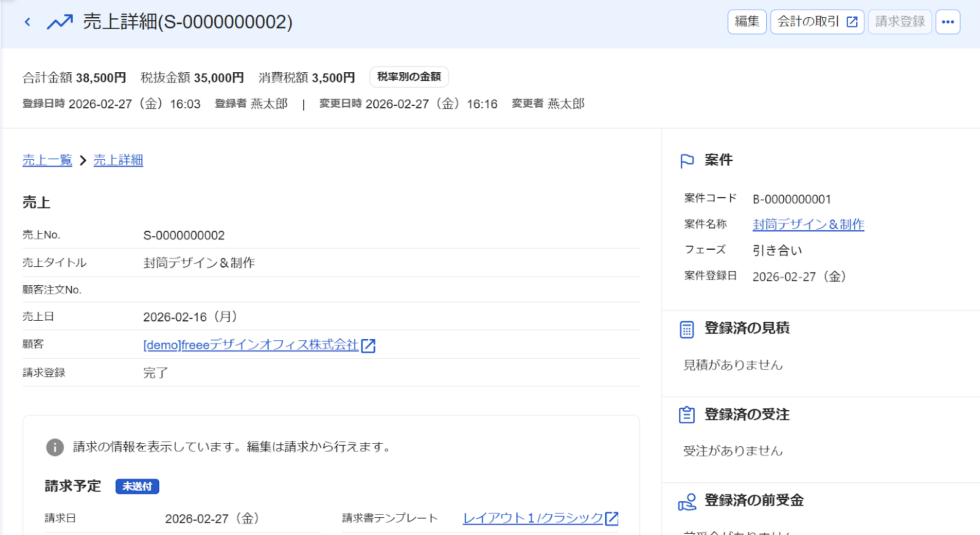
Task: Click the 未送付 status badge
Action: point(137,487)
